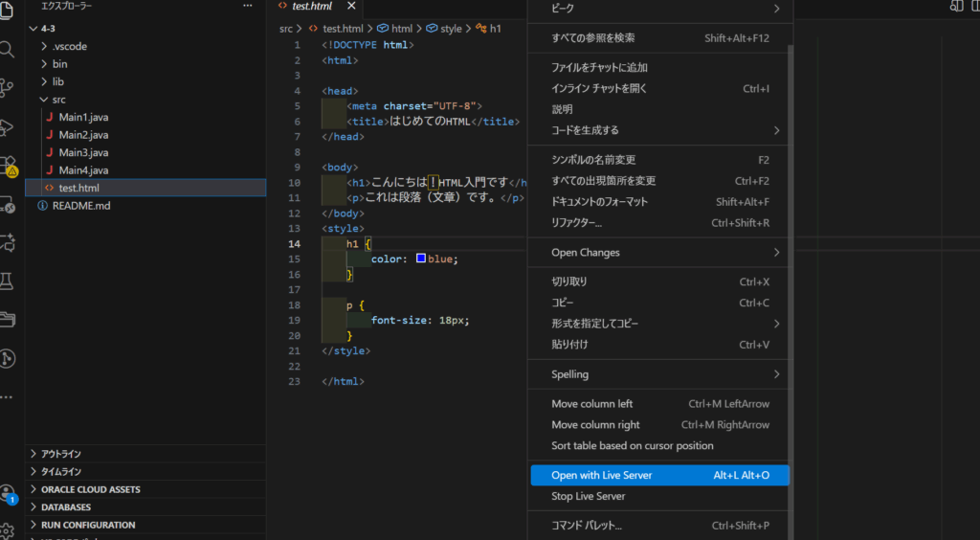Open the Testing flask icon view
This screenshot has width=980, height=540.
8,281
